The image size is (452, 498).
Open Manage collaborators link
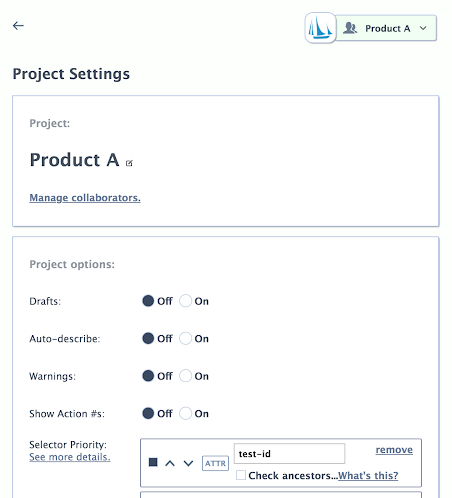click(85, 198)
